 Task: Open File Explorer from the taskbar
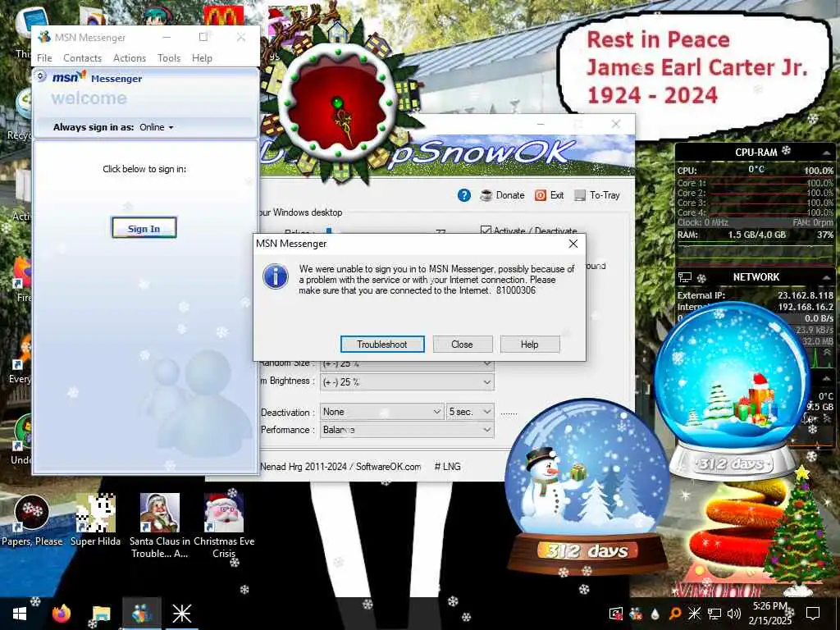pyautogui.click(x=101, y=614)
